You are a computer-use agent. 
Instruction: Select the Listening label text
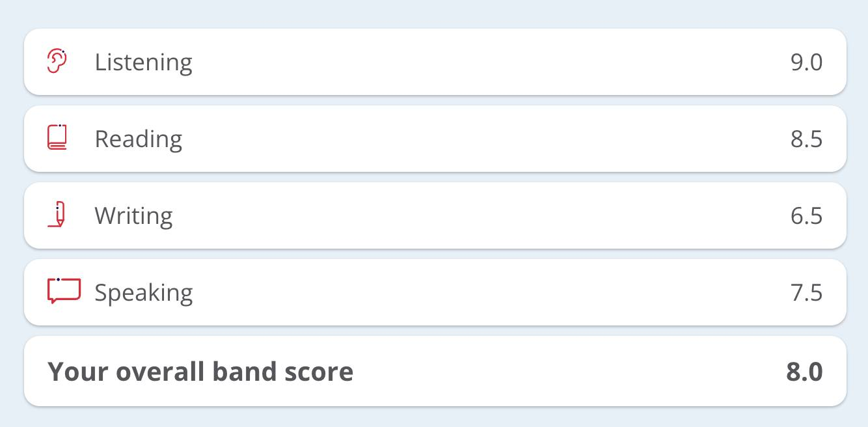143,62
